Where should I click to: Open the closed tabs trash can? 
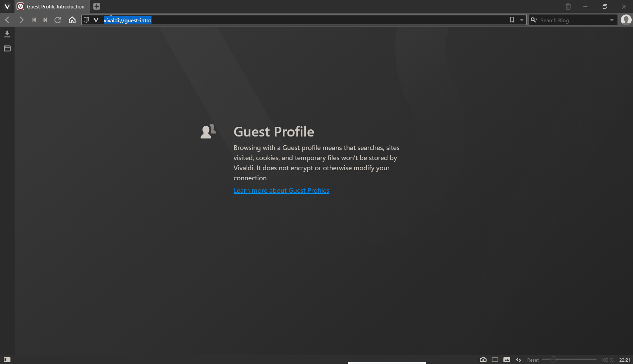(568, 6)
